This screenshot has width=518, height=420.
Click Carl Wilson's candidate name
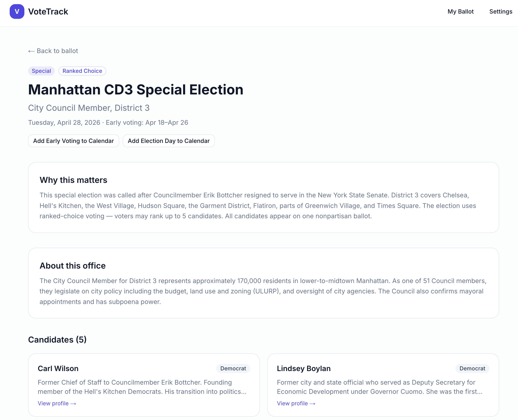coord(58,368)
